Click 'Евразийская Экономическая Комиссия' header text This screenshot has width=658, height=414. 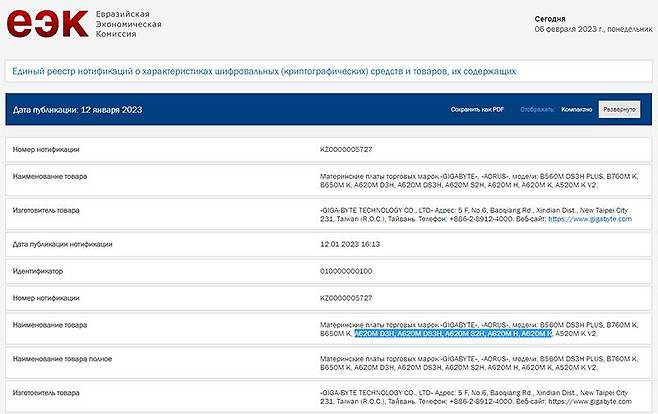128,24
